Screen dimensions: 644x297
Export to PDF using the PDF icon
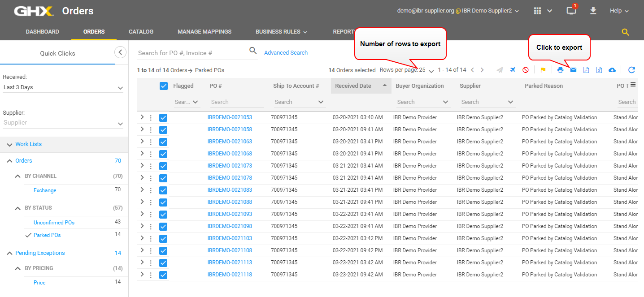pos(586,70)
